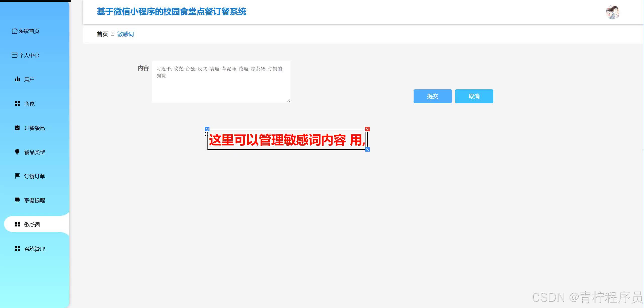Select the 订餐订单 flag icon

point(17,176)
